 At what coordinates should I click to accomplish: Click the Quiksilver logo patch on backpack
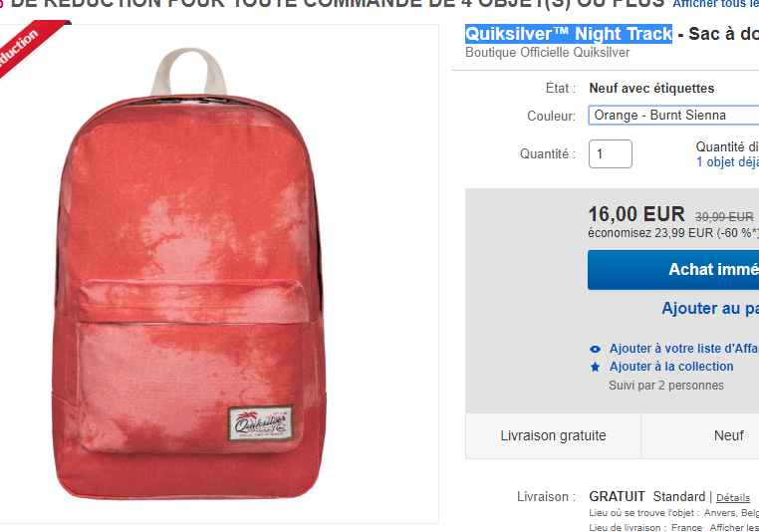click(260, 423)
